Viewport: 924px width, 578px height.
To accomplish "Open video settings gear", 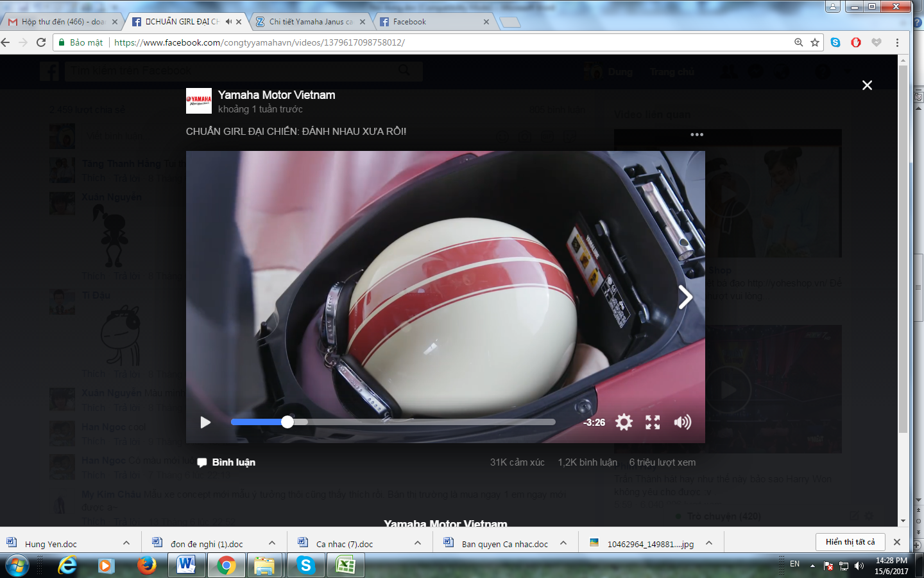I will (624, 422).
